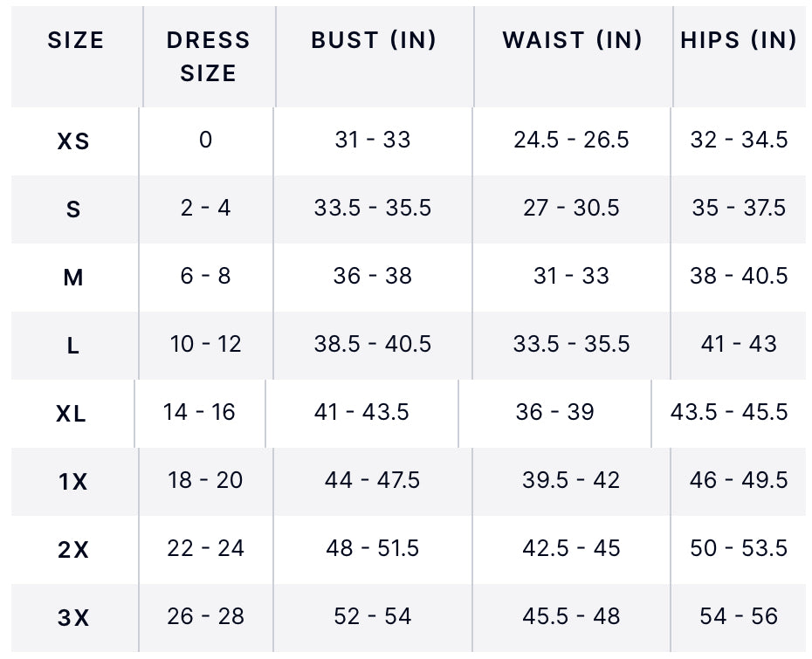Select the bust value 44 - 47.5
This screenshot has height=659, width=812.
[x=373, y=480]
